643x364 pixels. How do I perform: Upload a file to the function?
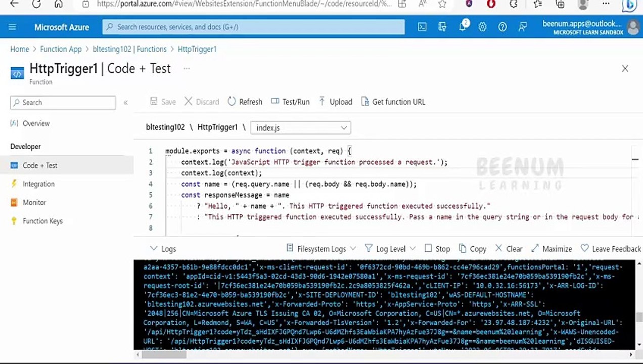335,102
